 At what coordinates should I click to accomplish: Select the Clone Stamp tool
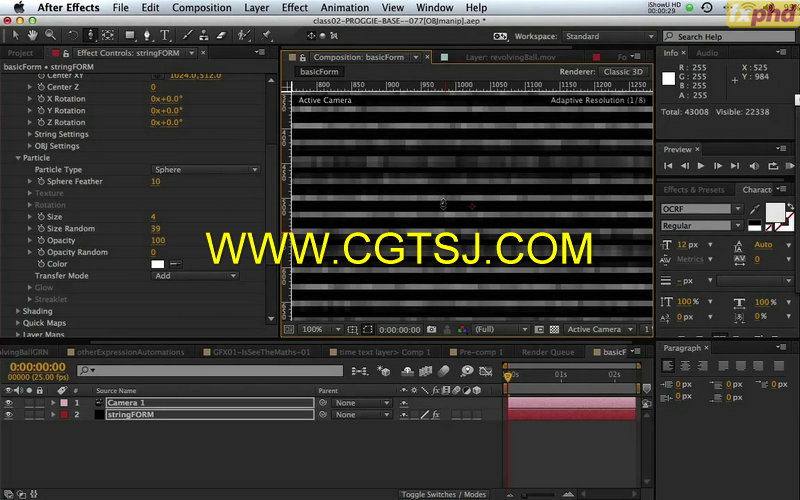click(x=204, y=35)
